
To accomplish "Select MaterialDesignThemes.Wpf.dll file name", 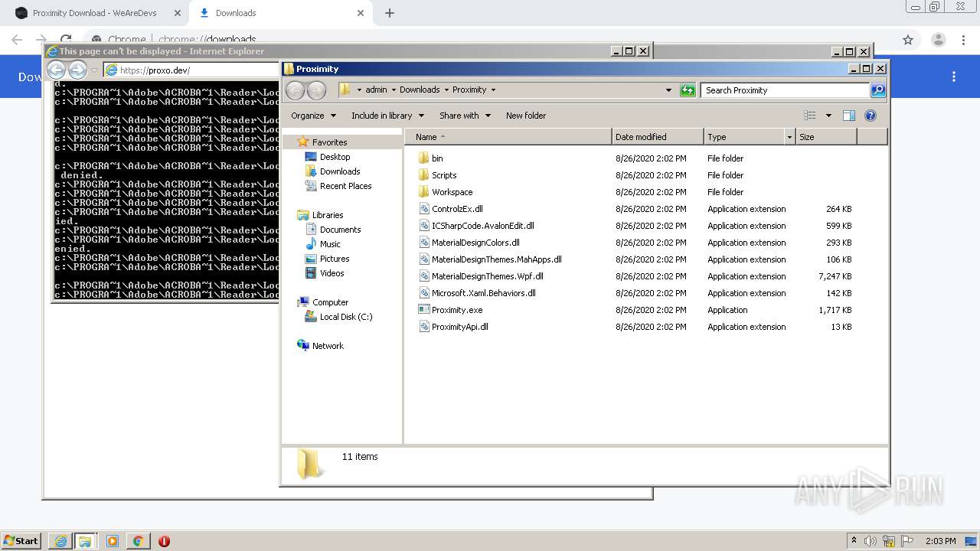I will tap(487, 276).
